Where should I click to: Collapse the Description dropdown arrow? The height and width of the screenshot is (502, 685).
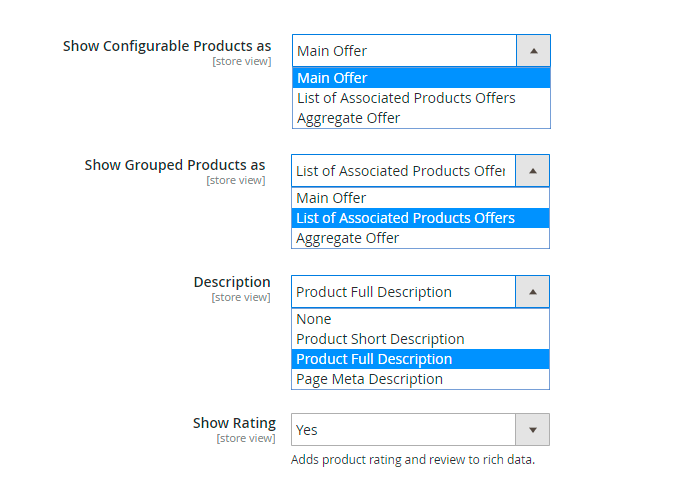[x=532, y=292]
